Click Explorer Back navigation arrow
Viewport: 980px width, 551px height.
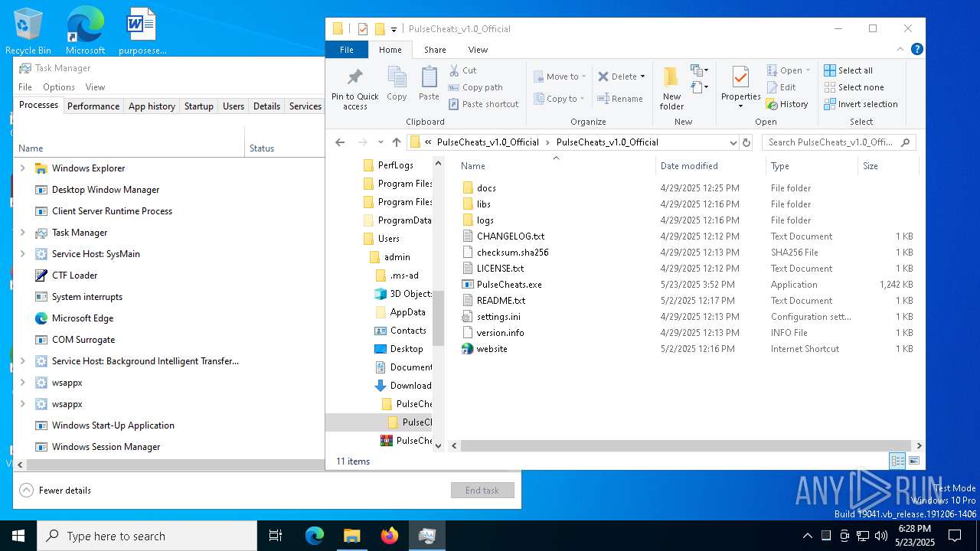(x=340, y=142)
